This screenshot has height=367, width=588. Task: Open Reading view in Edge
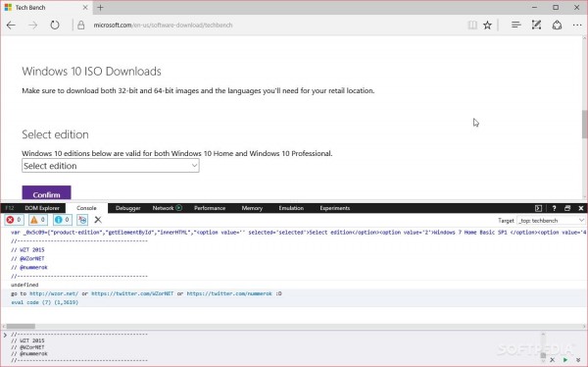click(x=472, y=26)
